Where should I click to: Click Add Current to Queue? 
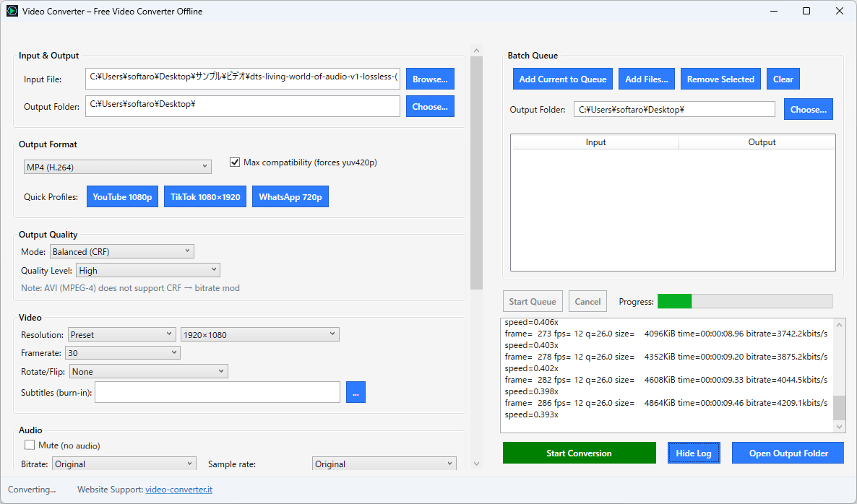tap(563, 79)
